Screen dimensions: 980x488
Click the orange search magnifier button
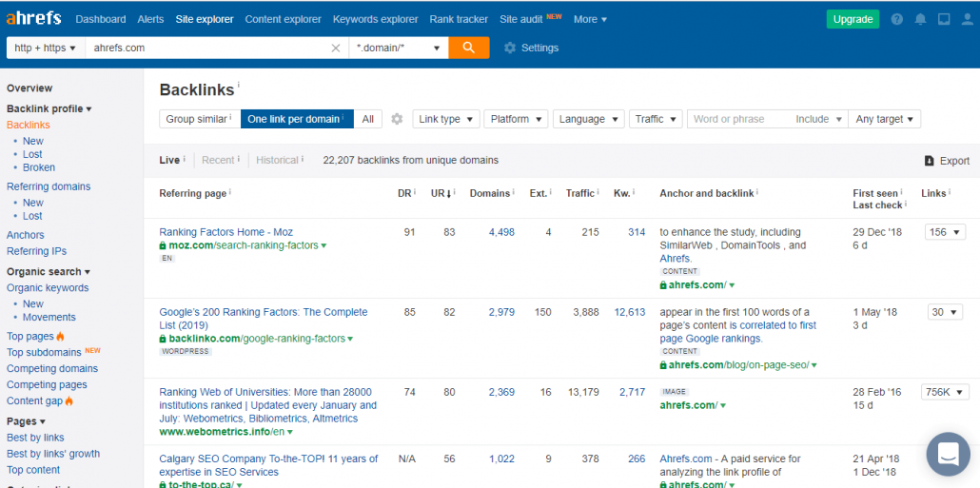(469, 48)
